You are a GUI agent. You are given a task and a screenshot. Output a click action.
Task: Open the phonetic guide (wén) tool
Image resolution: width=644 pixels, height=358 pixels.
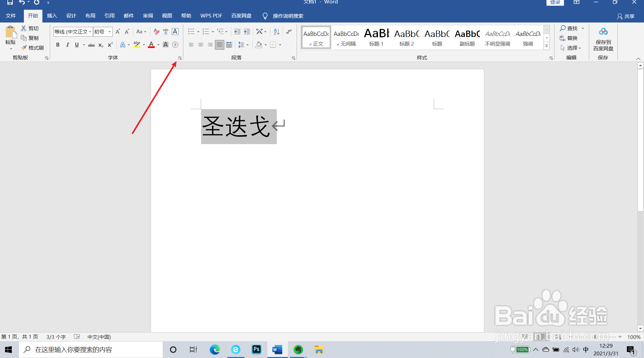(x=166, y=32)
